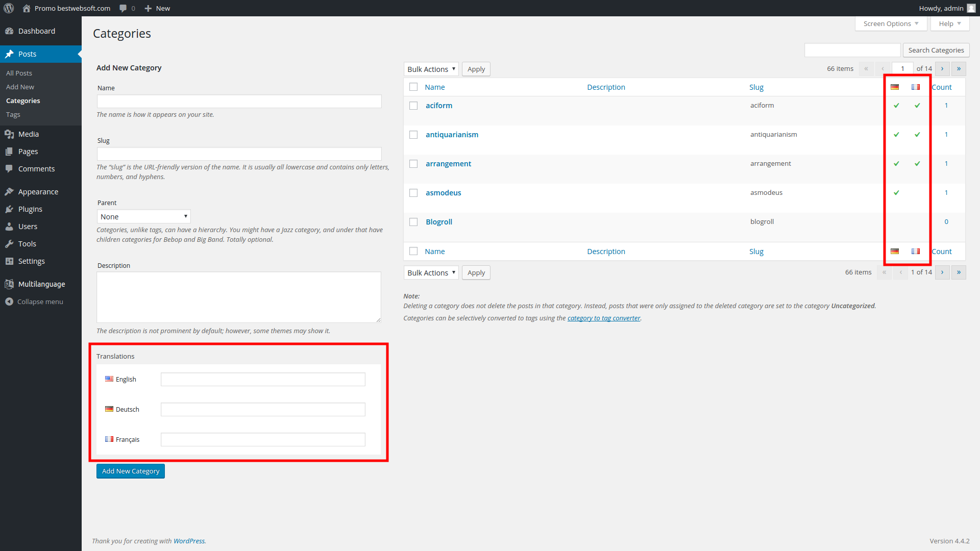This screenshot has height=551, width=980.
Task: Expand the Help panel
Action: (950, 23)
